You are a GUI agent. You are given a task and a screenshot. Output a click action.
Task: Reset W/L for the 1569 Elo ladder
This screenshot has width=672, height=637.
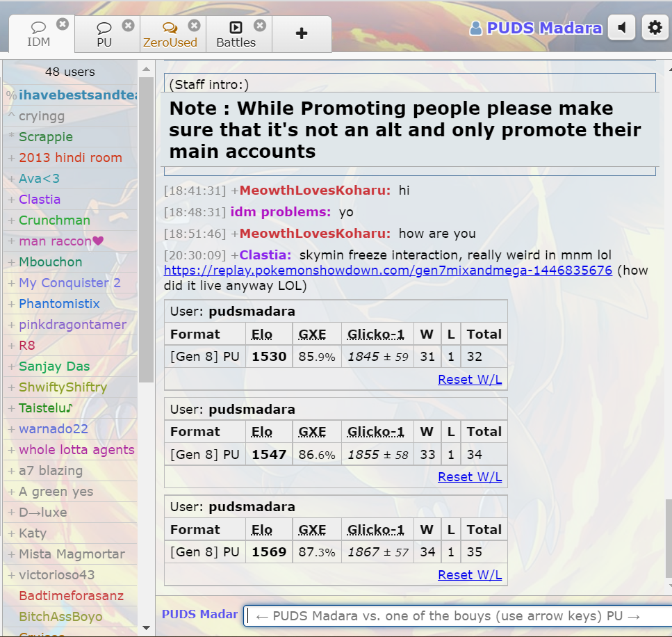(x=470, y=574)
